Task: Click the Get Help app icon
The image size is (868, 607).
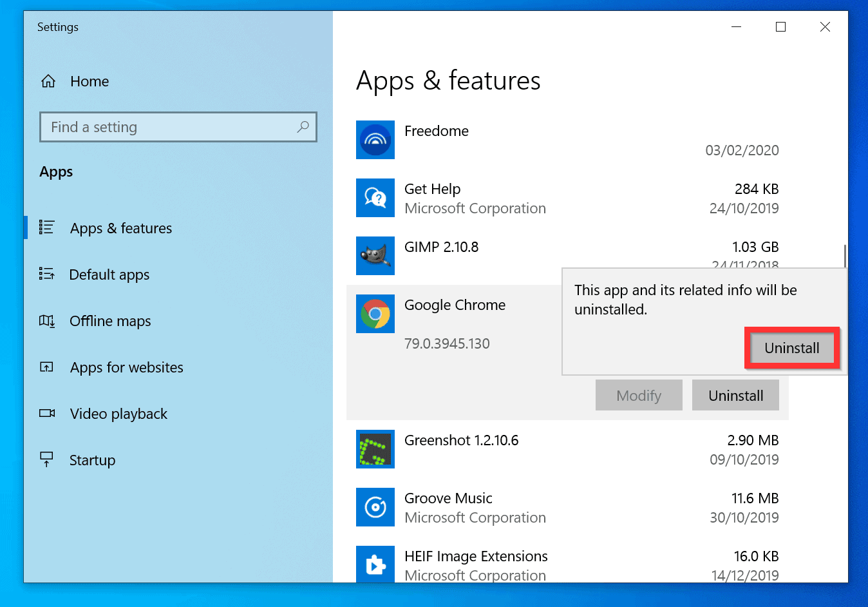Action: 375,198
